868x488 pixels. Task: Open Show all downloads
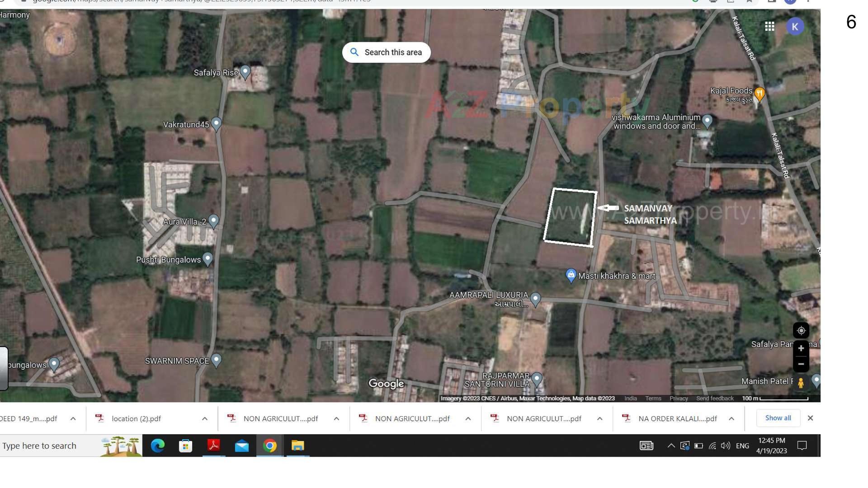pyautogui.click(x=778, y=418)
